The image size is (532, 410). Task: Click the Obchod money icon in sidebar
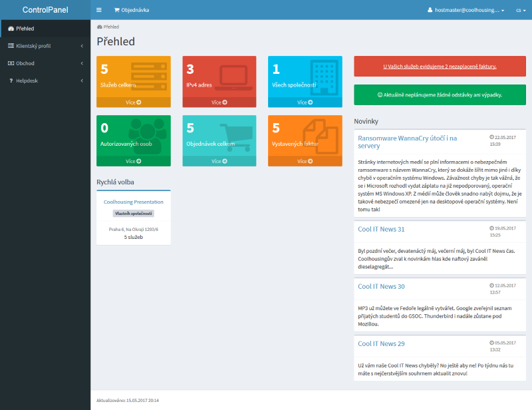click(x=11, y=63)
